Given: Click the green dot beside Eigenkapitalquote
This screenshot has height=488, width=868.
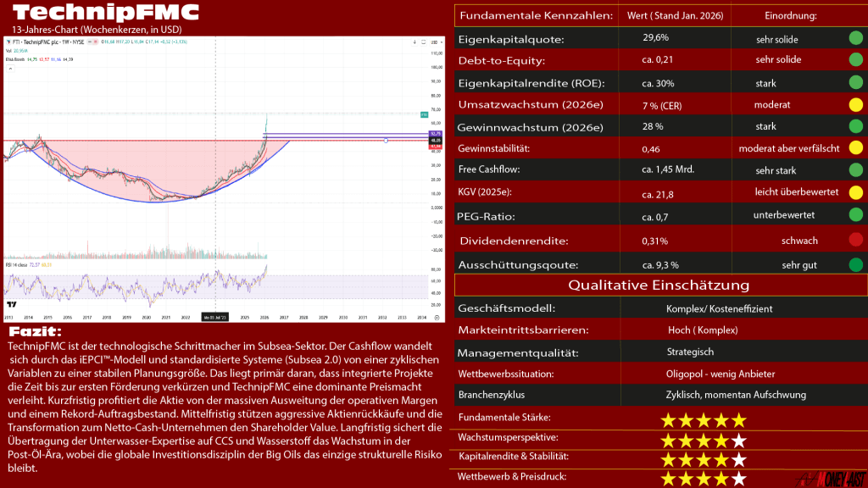Looking at the screenshot, I should pos(855,38).
